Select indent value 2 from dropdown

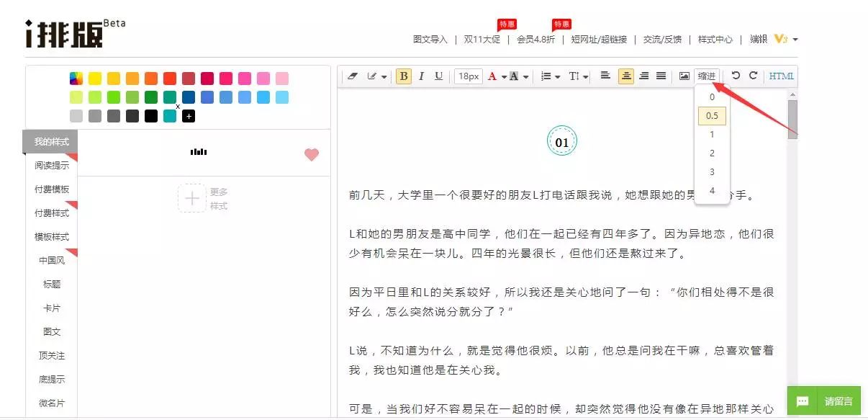(x=712, y=153)
